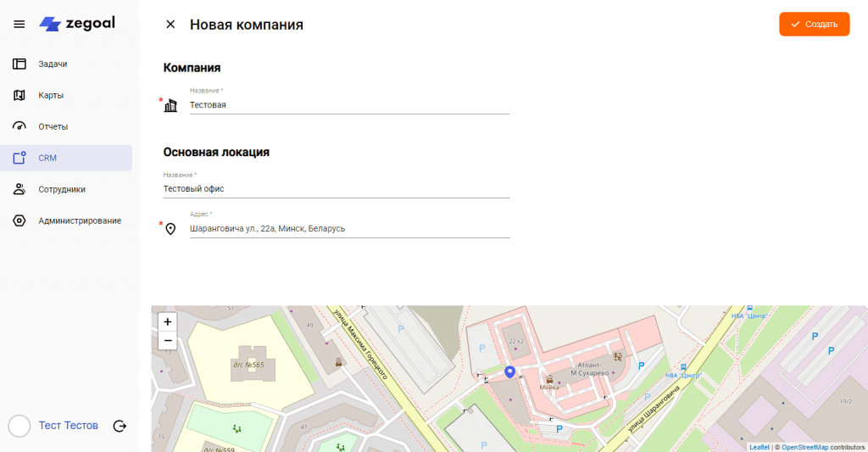Click the Отчеты gauge icon
This screenshot has width=868, height=452.
[x=19, y=126]
